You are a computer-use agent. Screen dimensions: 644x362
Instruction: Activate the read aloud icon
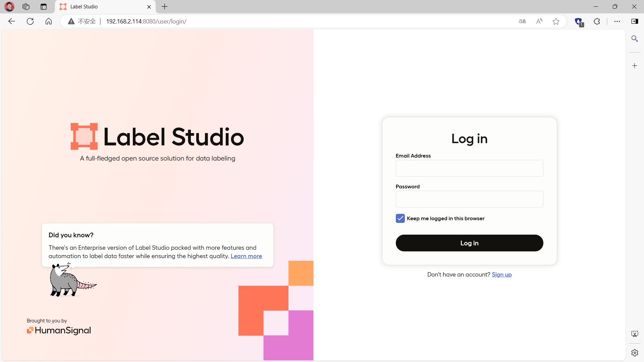point(539,21)
